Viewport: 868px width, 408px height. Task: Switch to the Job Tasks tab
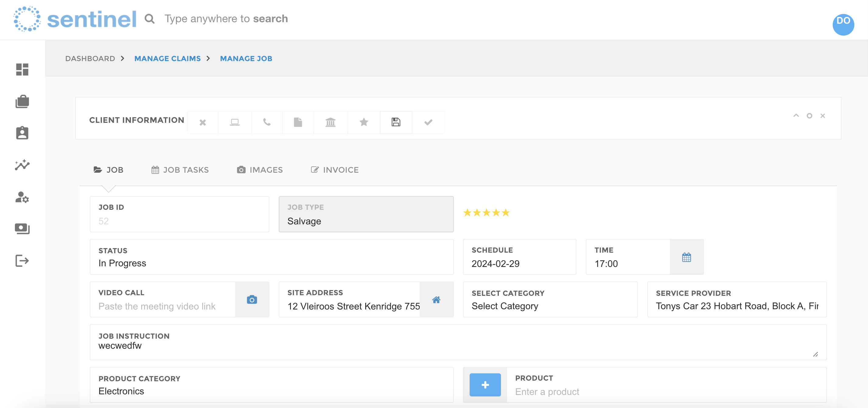tap(180, 170)
